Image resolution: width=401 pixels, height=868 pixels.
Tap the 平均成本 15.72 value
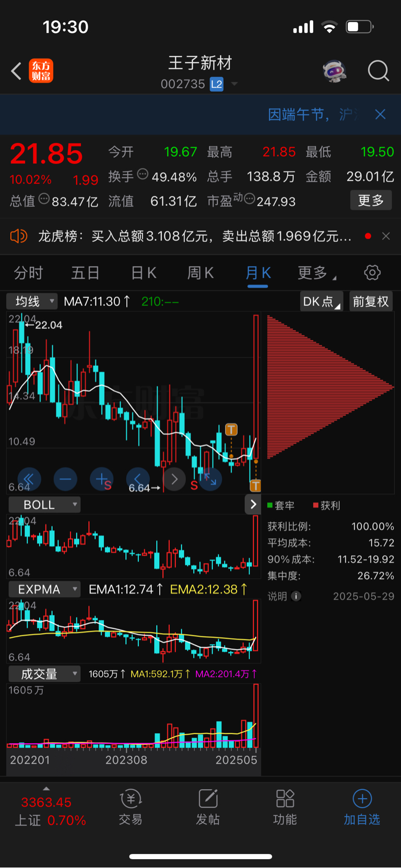tap(381, 543)
